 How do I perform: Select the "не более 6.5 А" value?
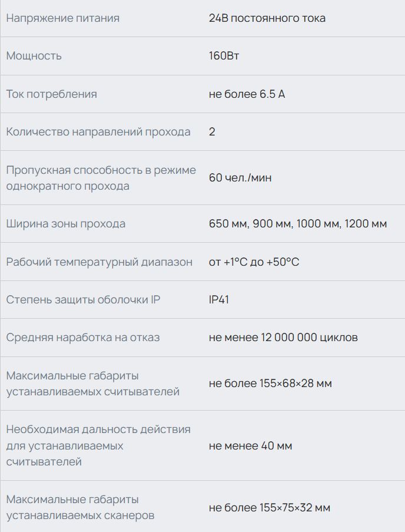tap(247, 94)
